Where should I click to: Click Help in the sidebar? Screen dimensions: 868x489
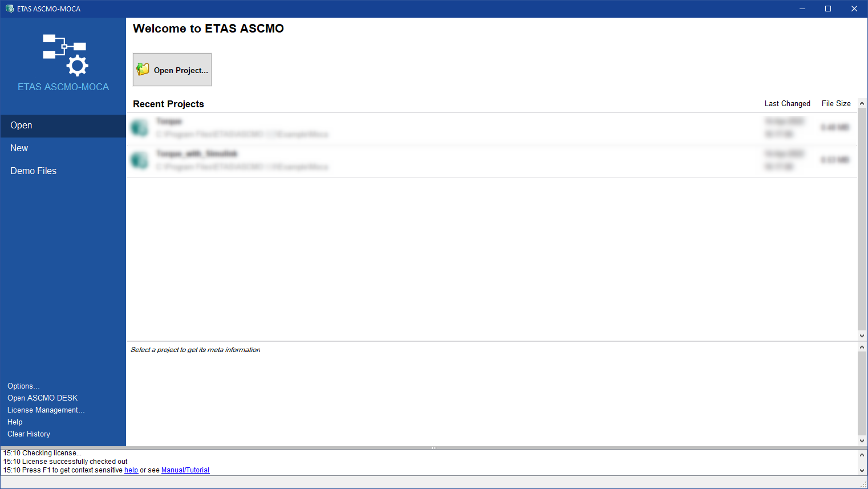(15, 422)
